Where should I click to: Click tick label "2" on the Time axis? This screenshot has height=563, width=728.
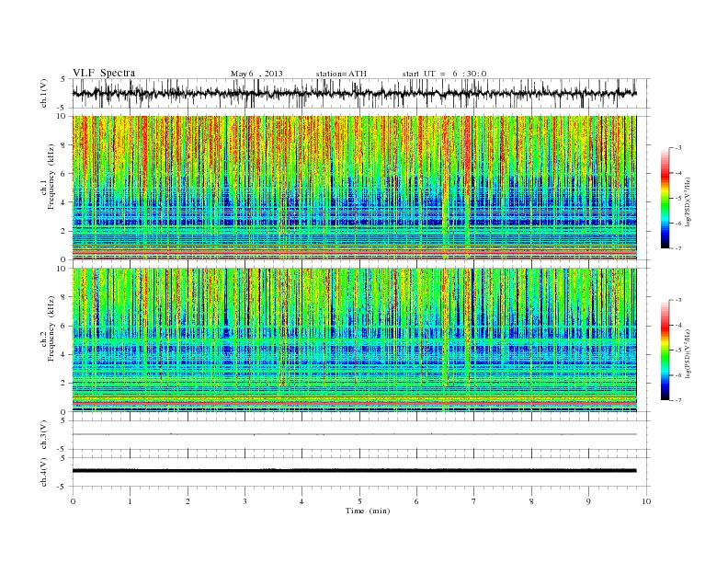pyautogui.click(x=188, y=501)
